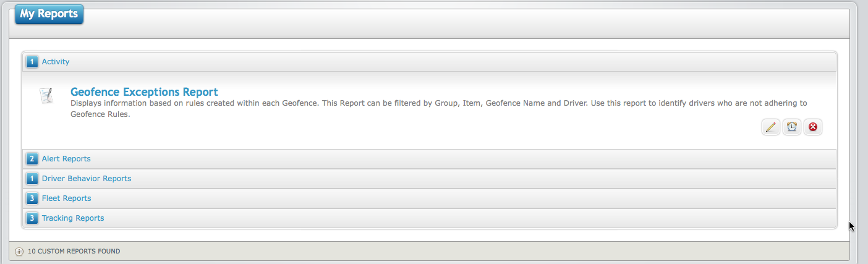Schedule the Geofence Exceptions Report via clock icon

(791, 127)
